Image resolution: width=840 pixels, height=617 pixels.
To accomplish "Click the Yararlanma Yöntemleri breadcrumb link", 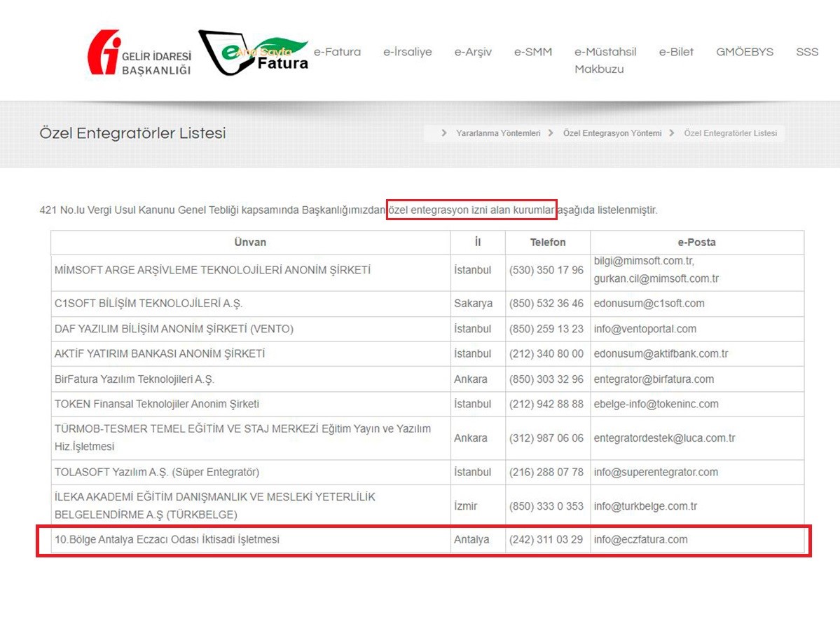I will click(x=497, y=133).
